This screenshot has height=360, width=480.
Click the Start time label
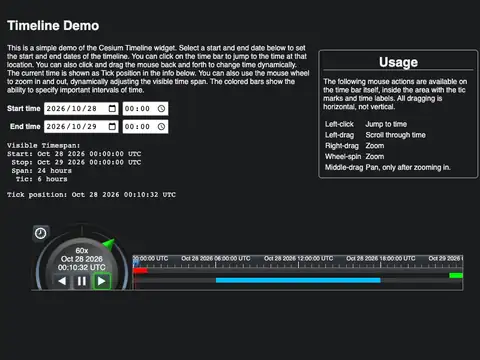(24, 108)
